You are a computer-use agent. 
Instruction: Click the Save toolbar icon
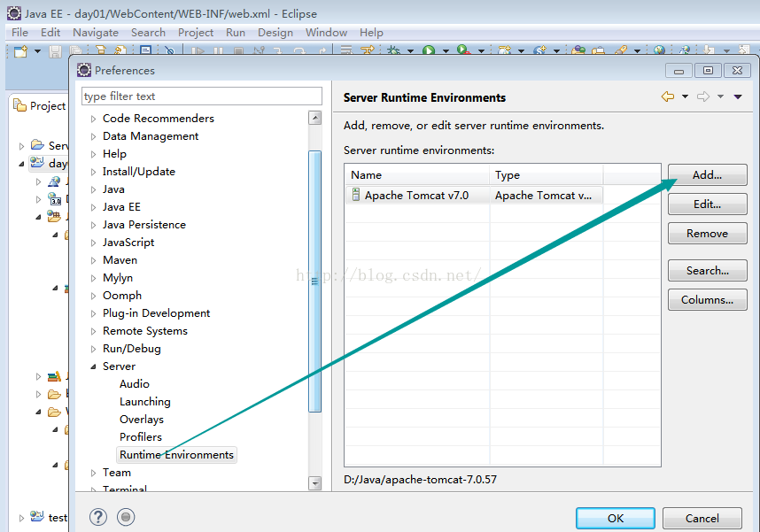55,50
